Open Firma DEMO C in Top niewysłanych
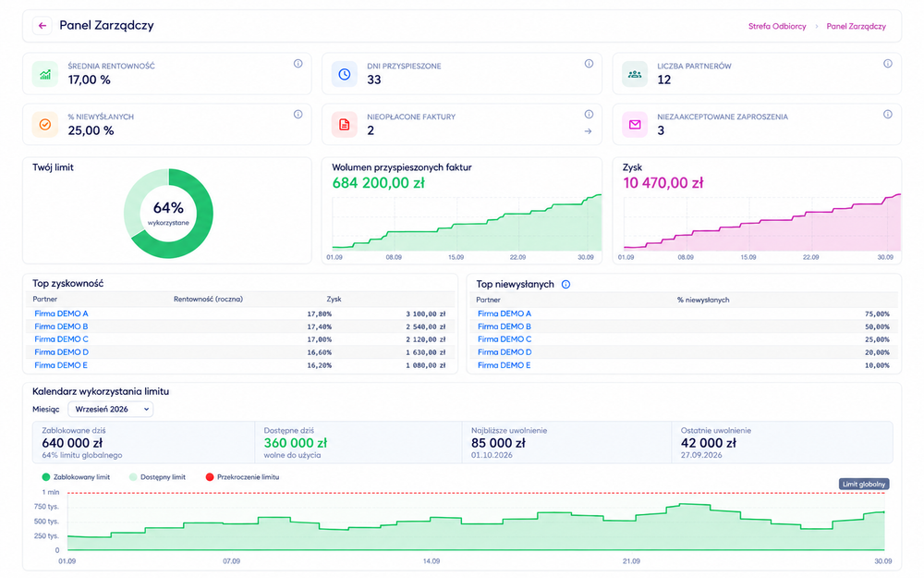924x578 pixels. pos(505,339)
